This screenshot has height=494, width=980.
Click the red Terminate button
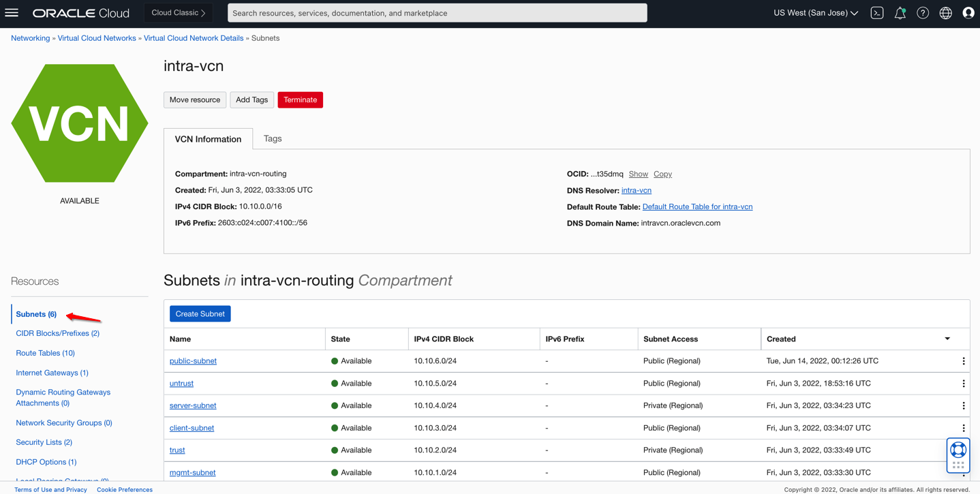coord(300,99)
